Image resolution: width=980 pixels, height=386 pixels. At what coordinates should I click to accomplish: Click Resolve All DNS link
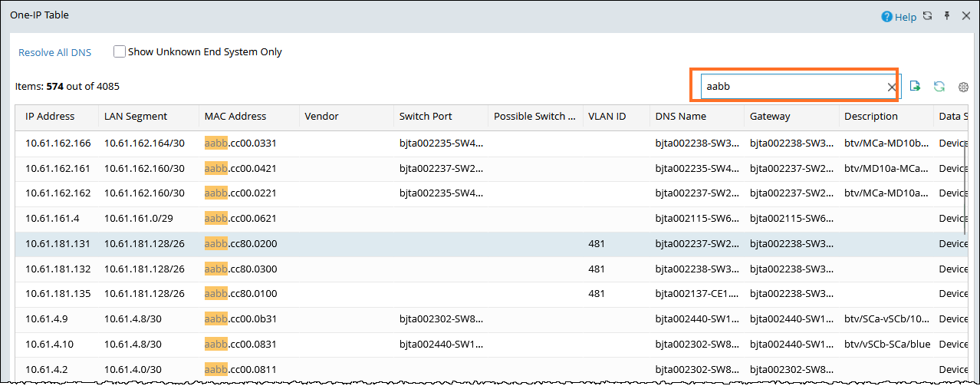[54, 52]
